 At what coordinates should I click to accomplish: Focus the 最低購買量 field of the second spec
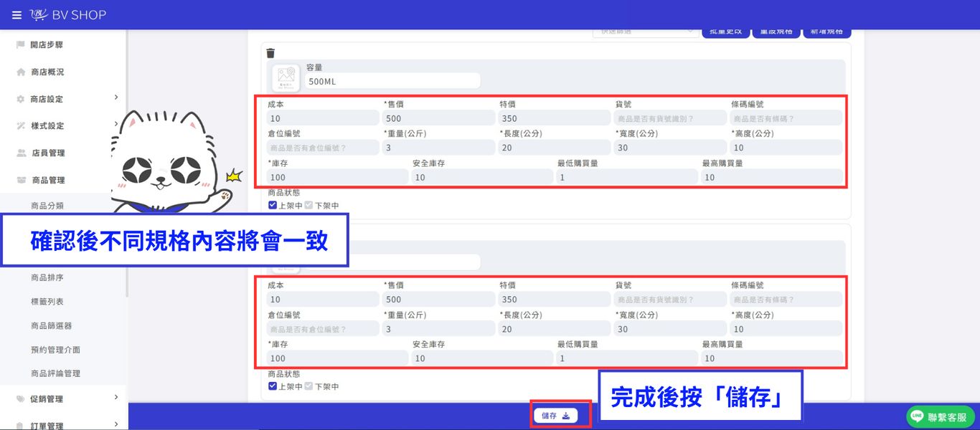[627, 358]
